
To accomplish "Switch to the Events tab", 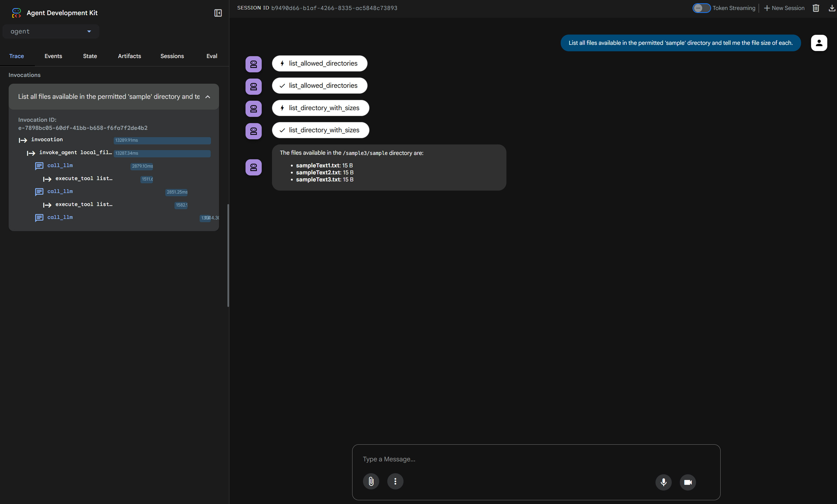I will 53,56.
